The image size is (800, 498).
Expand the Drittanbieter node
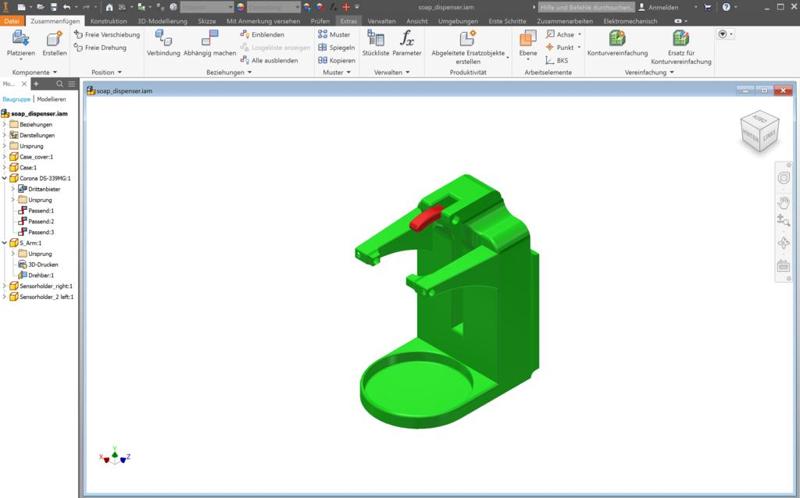pos(13,189)
